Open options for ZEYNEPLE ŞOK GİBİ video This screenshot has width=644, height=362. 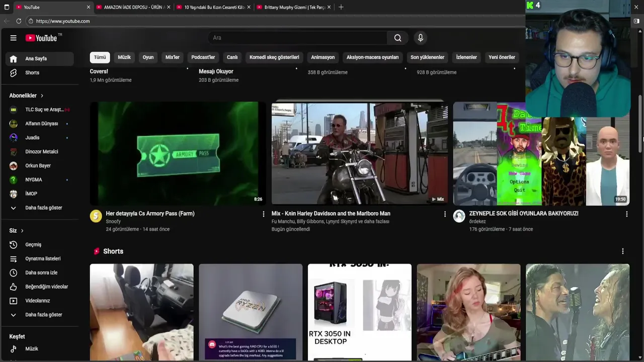(626, 214)
